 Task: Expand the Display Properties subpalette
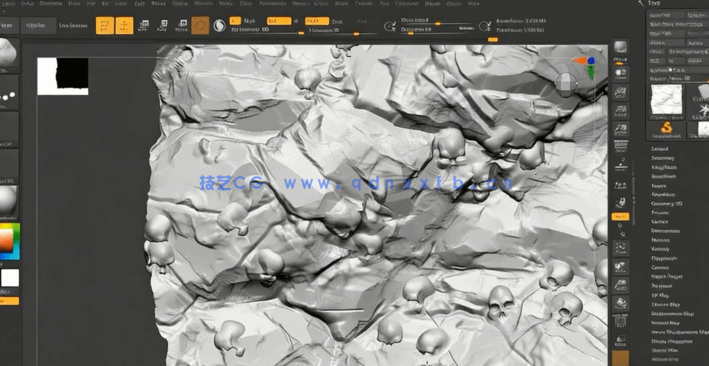[671, 342]
